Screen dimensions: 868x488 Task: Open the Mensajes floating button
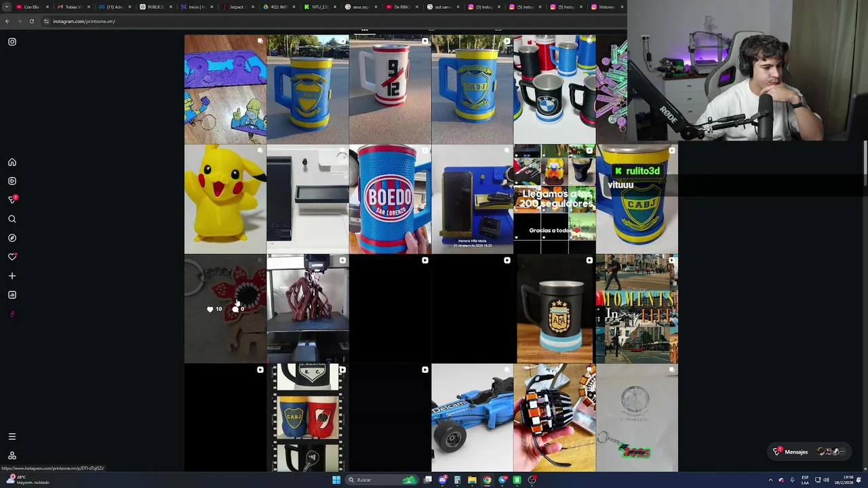point(811,451)
